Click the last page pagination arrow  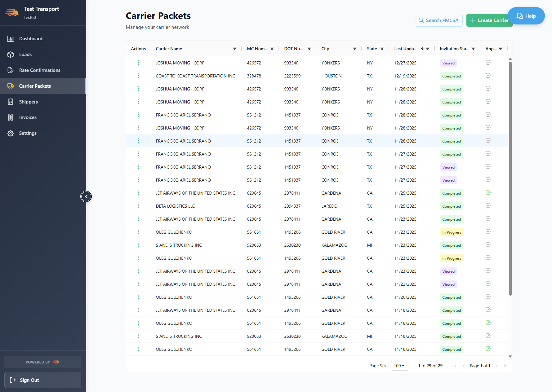tap(505, 366)
